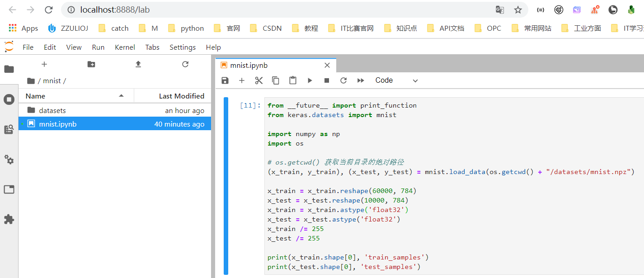Insert a cell below with plus icon
644x278 pixels.
(242, 80)
